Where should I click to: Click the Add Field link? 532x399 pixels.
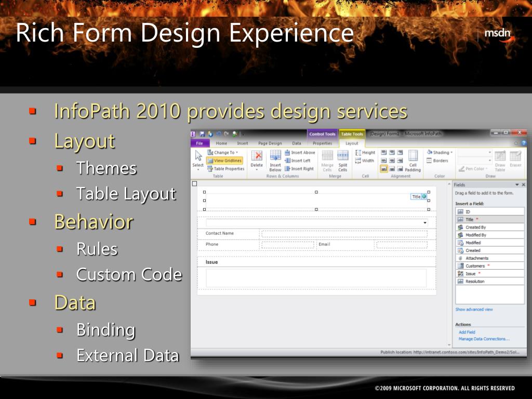(x=467, y=332)
